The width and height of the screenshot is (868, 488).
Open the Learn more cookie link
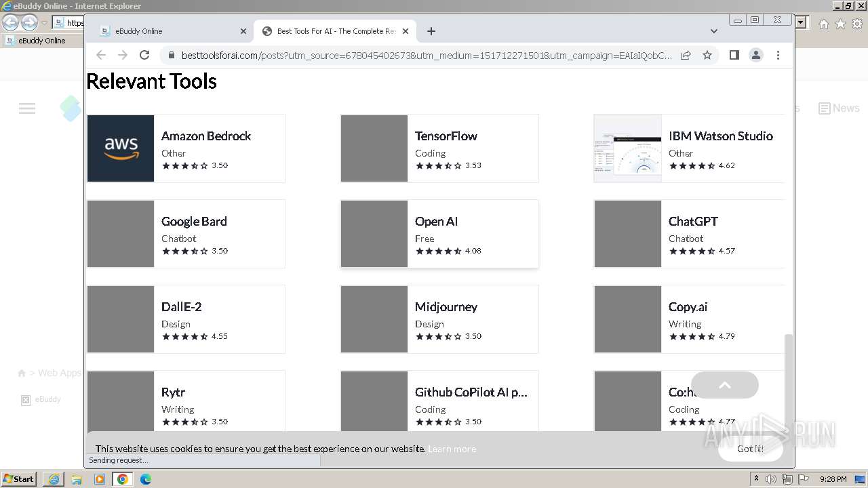click(452, 449)
